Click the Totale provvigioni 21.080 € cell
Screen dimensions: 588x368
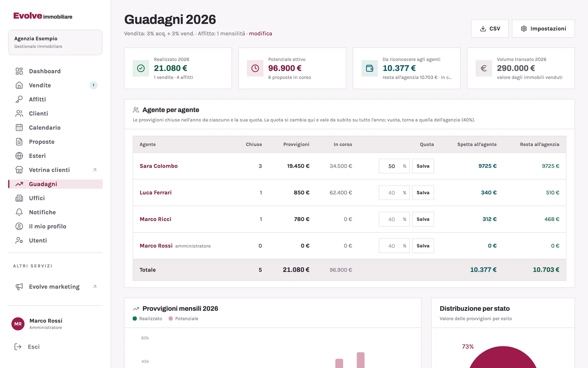(296, 270)
